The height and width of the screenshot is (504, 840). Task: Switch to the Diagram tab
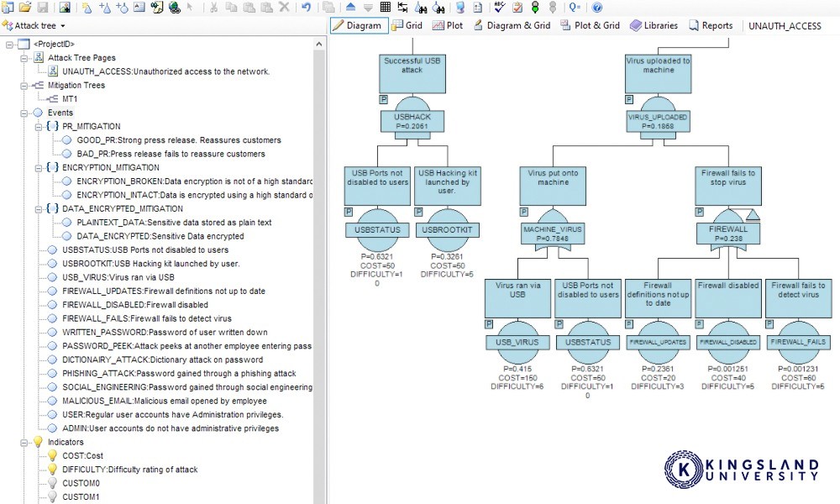[359, 25]
